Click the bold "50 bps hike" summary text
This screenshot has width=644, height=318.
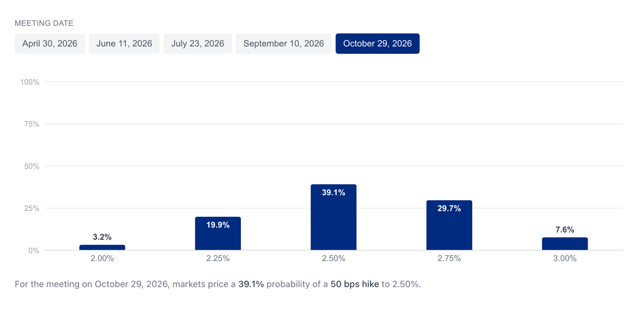pos(354,284)
